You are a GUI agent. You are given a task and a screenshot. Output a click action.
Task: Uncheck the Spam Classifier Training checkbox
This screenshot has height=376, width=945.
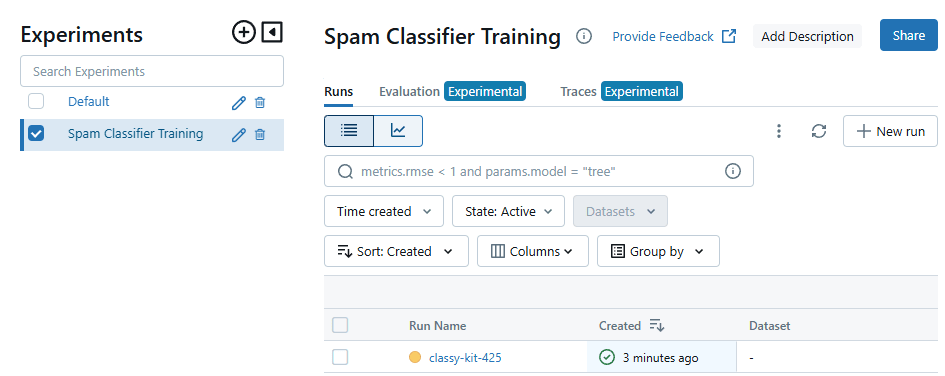(36, 133)
